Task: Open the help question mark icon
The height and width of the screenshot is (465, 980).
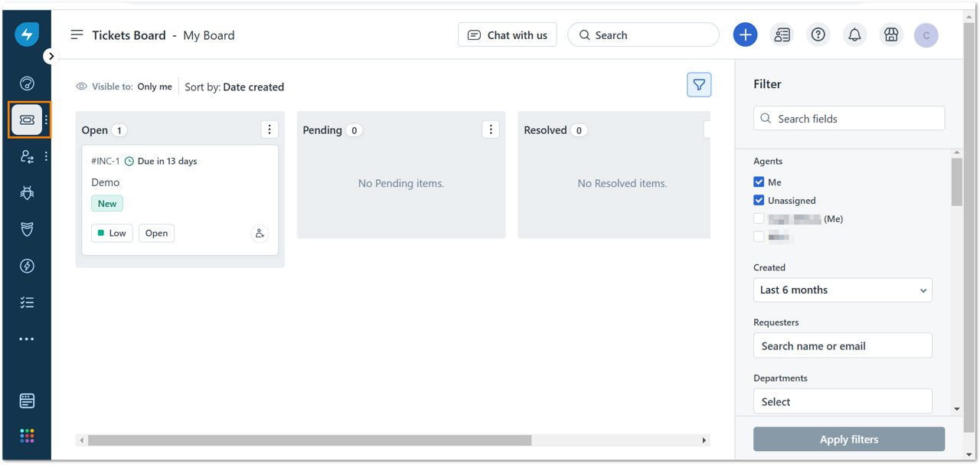Action: tap(818, 35)
